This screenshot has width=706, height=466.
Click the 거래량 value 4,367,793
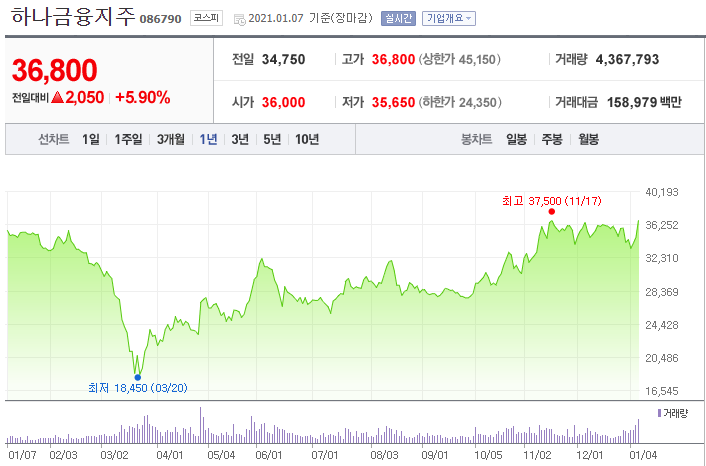coord(627,59)
